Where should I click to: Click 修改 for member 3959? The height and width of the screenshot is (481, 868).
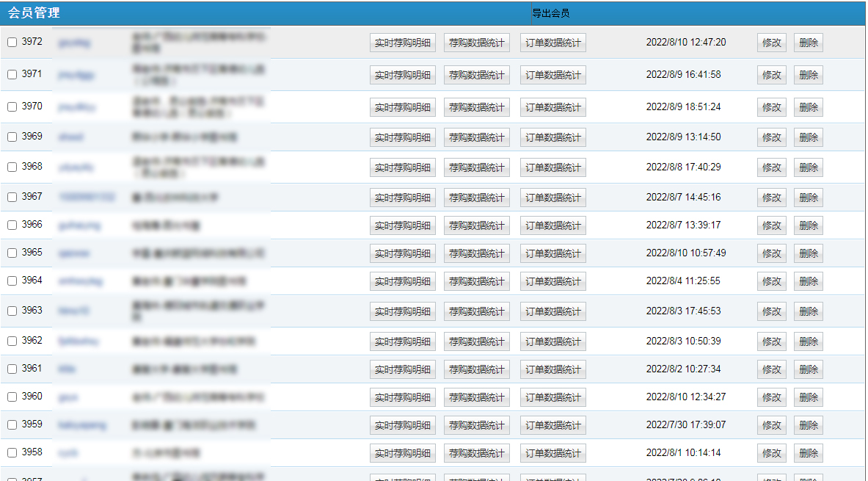click(x=771, y=425)
